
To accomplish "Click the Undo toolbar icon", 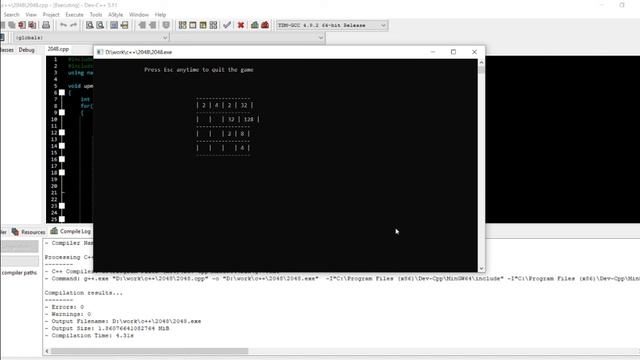I will pyautogui.click(x=63, y=25).
